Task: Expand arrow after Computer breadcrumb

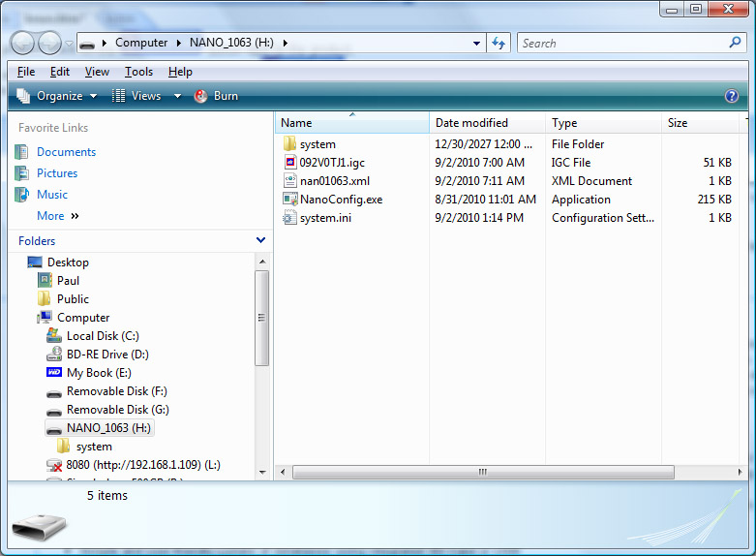Action: pos(178,43)
